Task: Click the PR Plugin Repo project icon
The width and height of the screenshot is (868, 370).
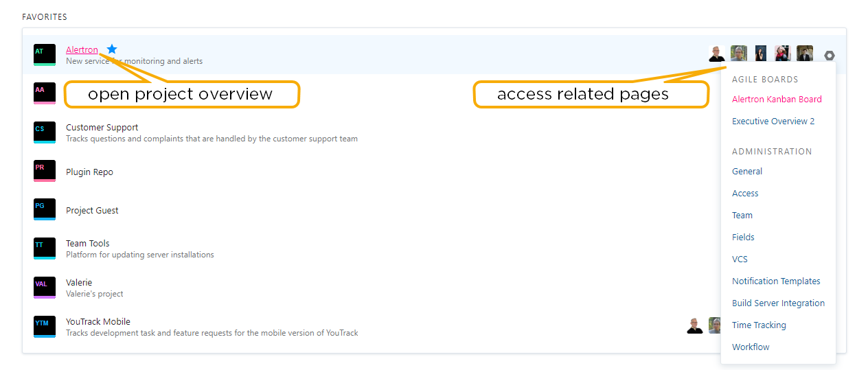Action: pyautogui.click(x=45, y=172)
